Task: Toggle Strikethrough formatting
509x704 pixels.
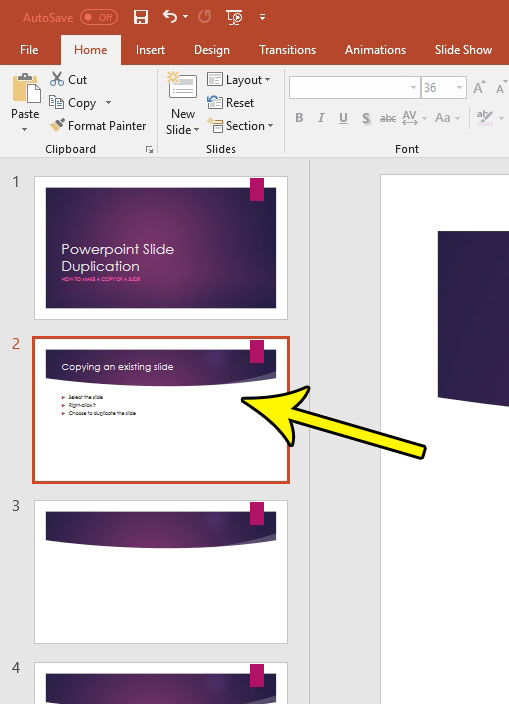Action: [x=388, y=118]
